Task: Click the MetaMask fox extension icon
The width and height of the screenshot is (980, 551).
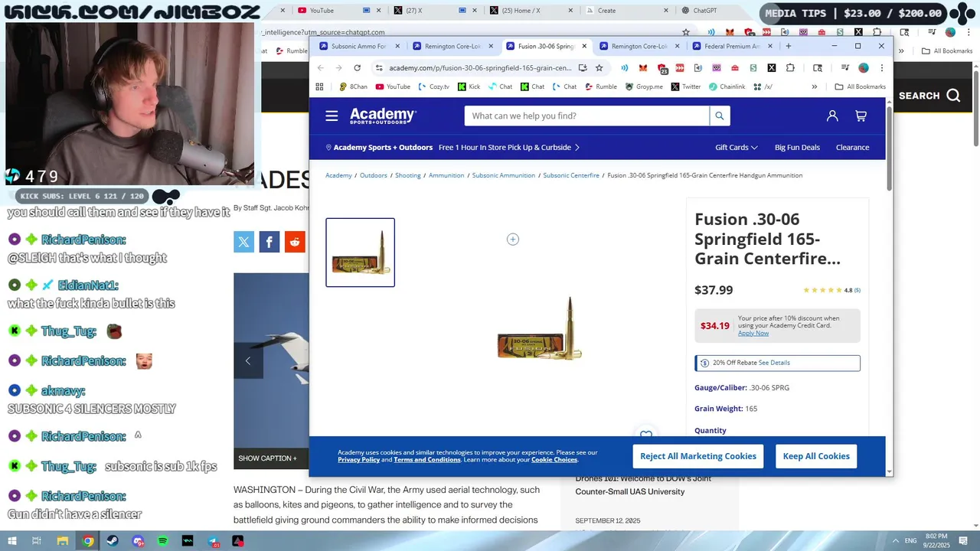Action: point(643,67)
